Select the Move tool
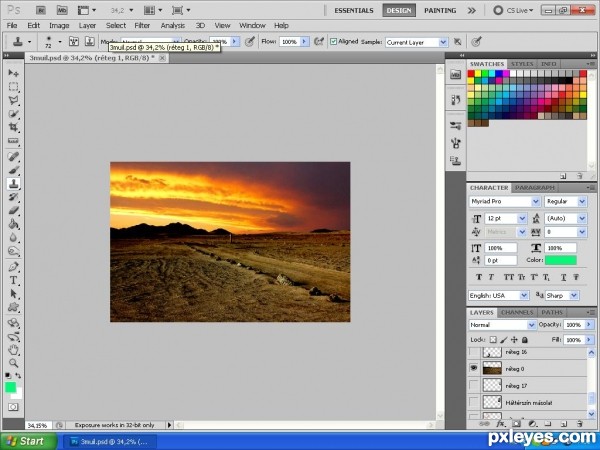600x450 pixels. (13, 73)
